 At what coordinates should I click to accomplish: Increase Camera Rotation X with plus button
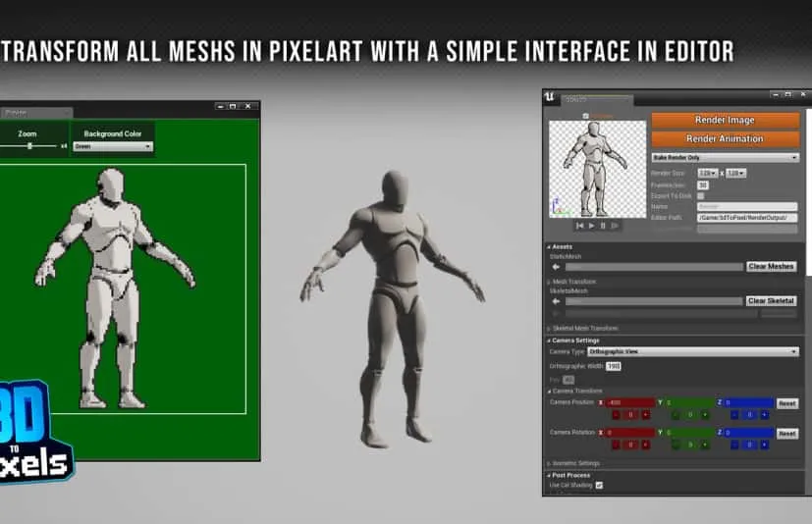coord(645,445)
